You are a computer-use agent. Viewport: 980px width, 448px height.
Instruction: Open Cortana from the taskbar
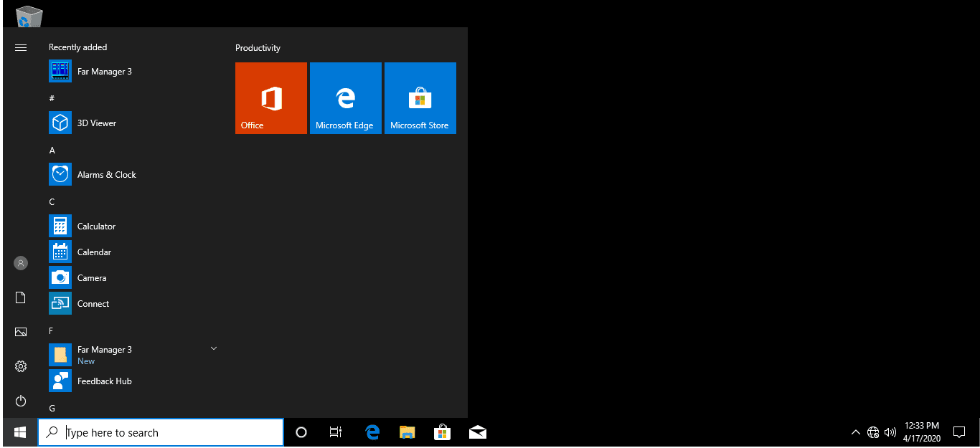click(301, 432)
